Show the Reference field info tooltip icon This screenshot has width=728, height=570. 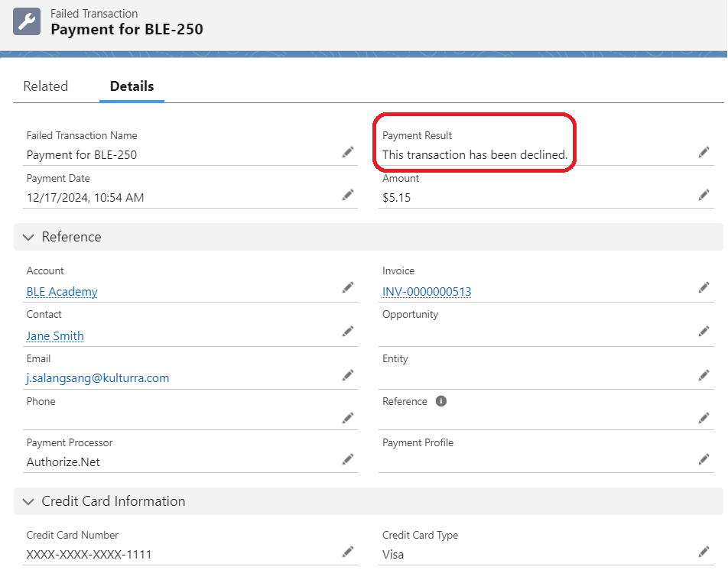(x=441, y=401)
